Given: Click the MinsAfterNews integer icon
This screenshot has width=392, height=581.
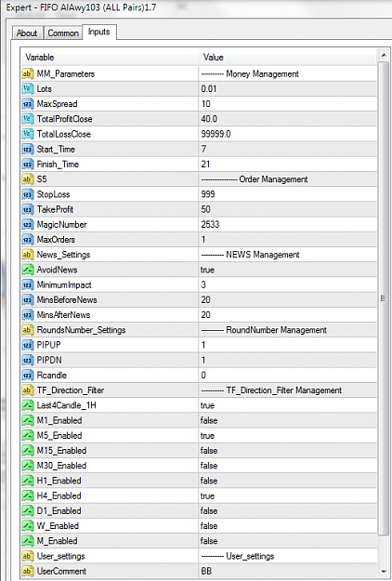Looking at the screenshot, I should click(28, 315).
